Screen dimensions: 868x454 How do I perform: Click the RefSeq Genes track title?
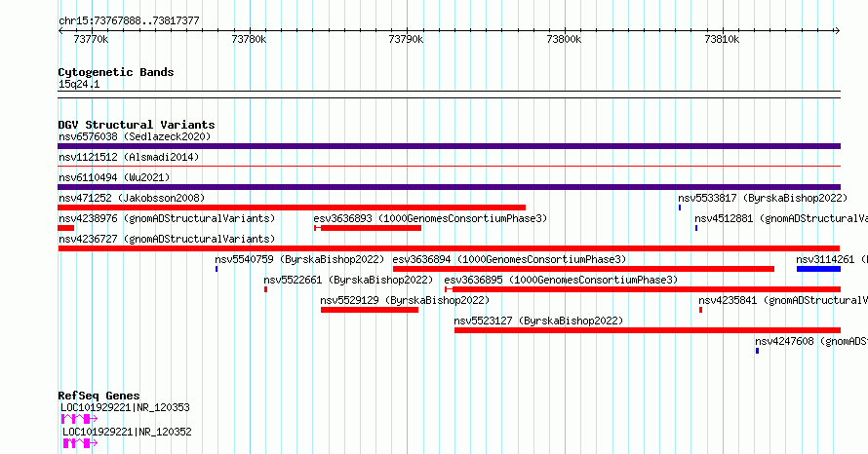coord(99,396)
